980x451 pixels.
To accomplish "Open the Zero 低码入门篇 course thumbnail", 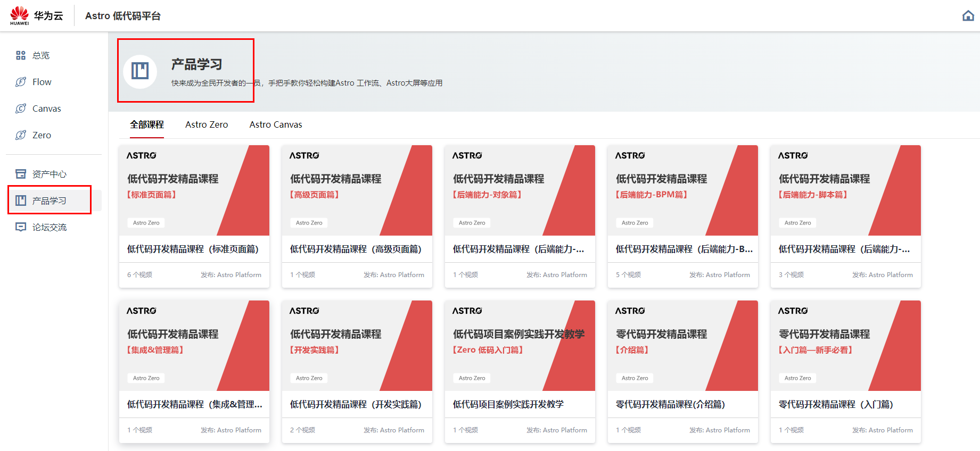I will 520,346.
